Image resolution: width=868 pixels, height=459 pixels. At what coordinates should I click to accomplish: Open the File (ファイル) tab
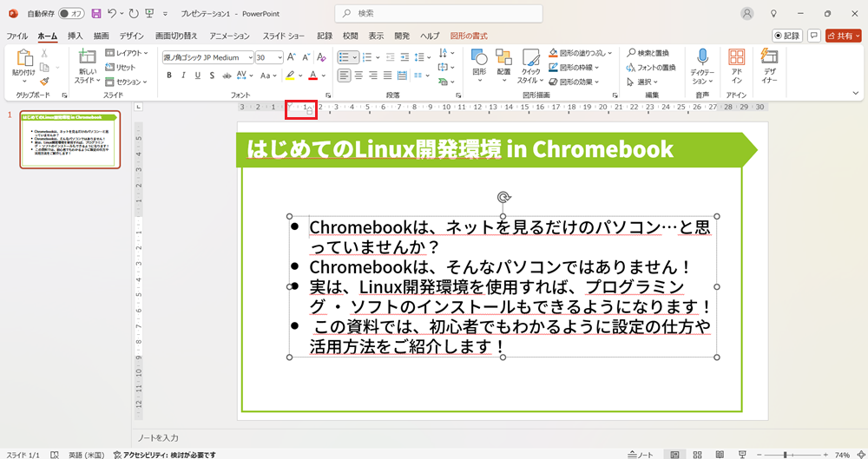coord(16,36)
